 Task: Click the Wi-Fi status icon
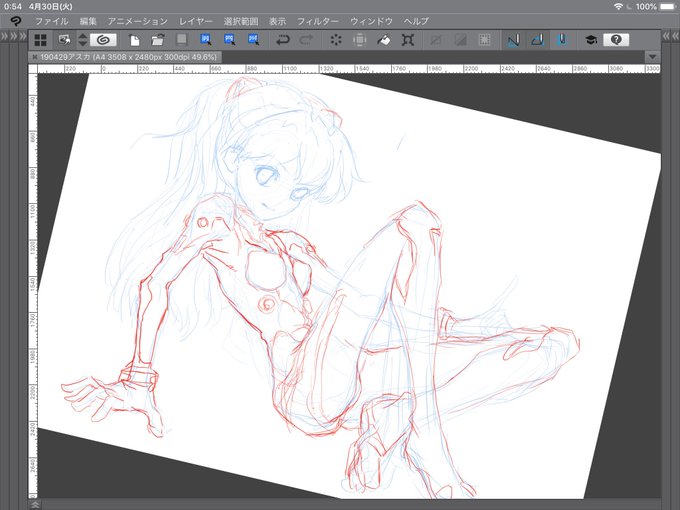point(618,7)
